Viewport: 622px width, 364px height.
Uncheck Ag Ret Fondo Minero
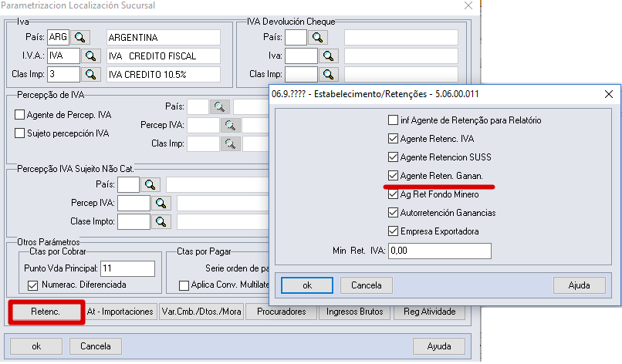(x=393, y=194)
